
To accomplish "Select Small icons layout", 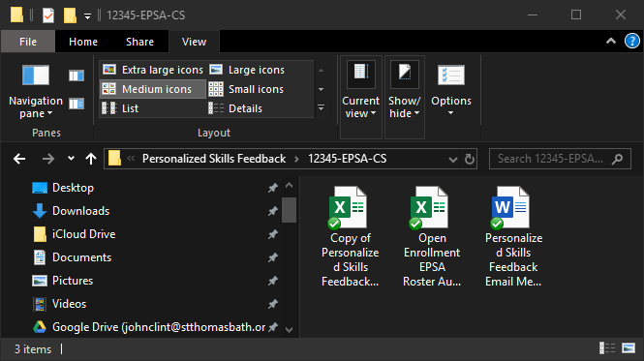I will pos(246,89).
